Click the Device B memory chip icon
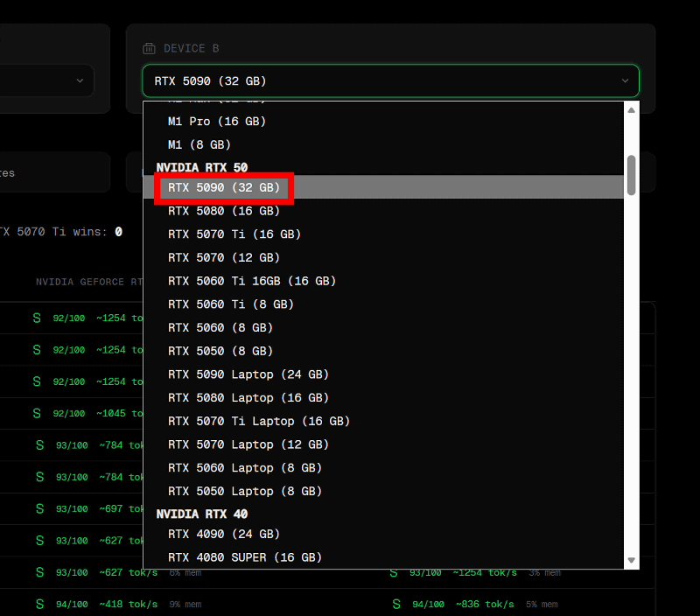This screenshot has height=616, width=700. click(149, 49)
